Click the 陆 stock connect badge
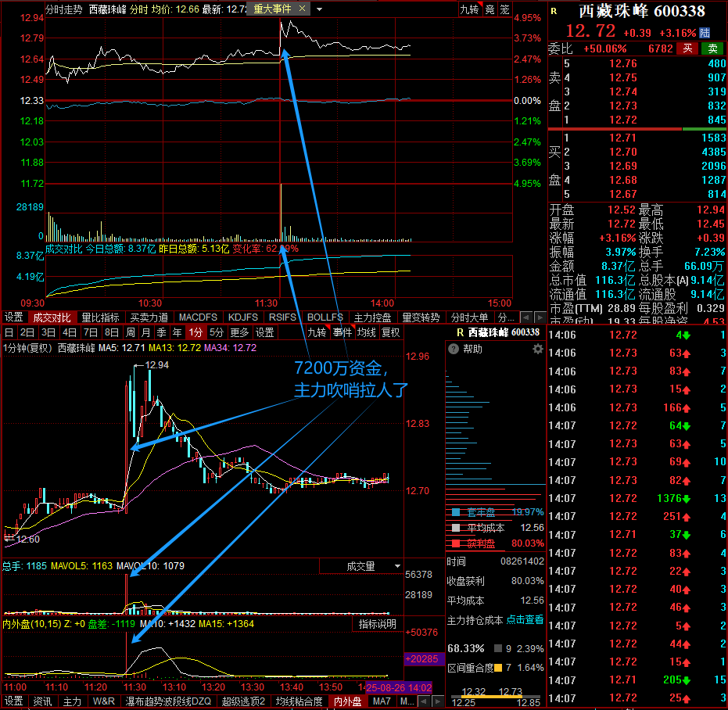The height and width of the screenshot is (710, 728). (705, 33)
